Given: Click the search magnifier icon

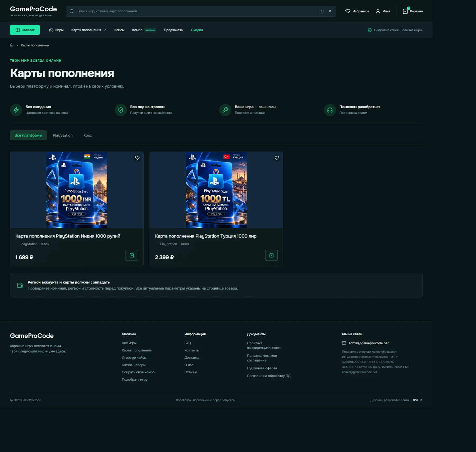Looking at the screenshot, I should (72, 11).
